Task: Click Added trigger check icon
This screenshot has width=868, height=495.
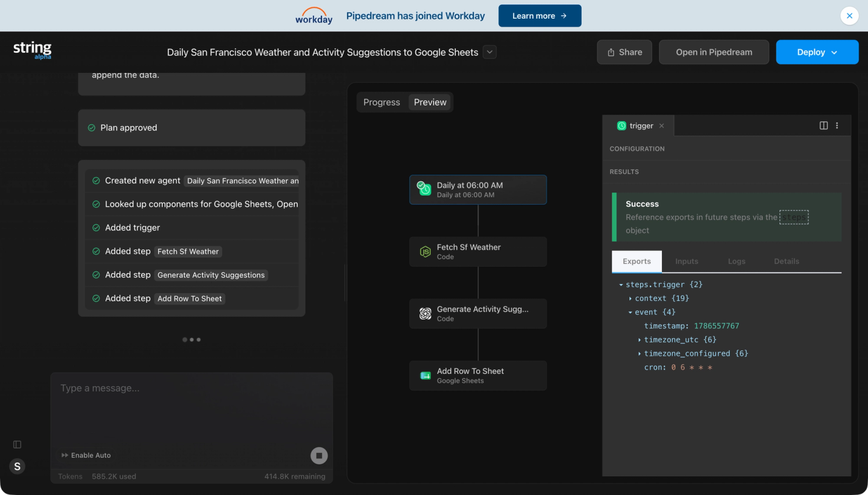Action: coord(96,228)
